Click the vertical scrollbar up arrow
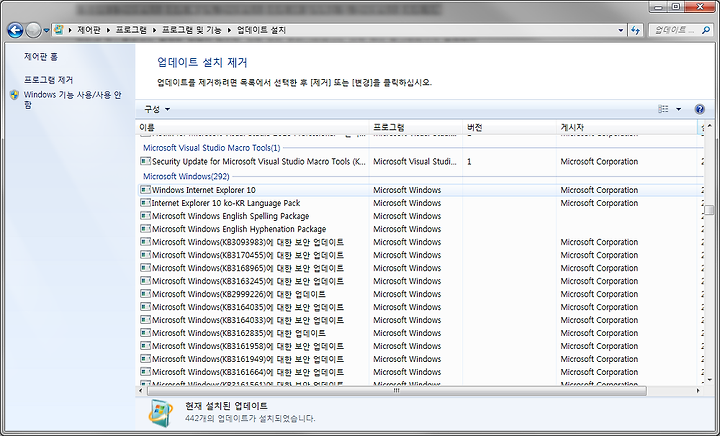720x436 pixels. (709, 126)
